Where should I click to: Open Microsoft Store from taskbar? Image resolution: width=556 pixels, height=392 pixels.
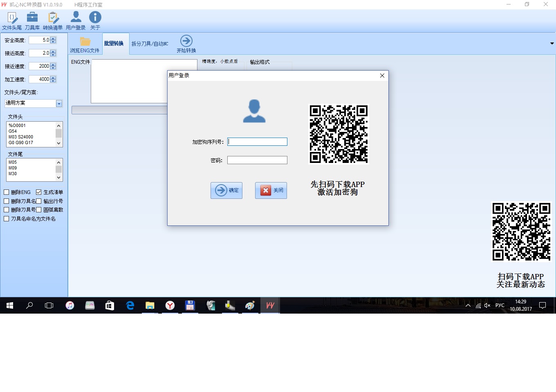pyautogui.click(x=110, y=305)
